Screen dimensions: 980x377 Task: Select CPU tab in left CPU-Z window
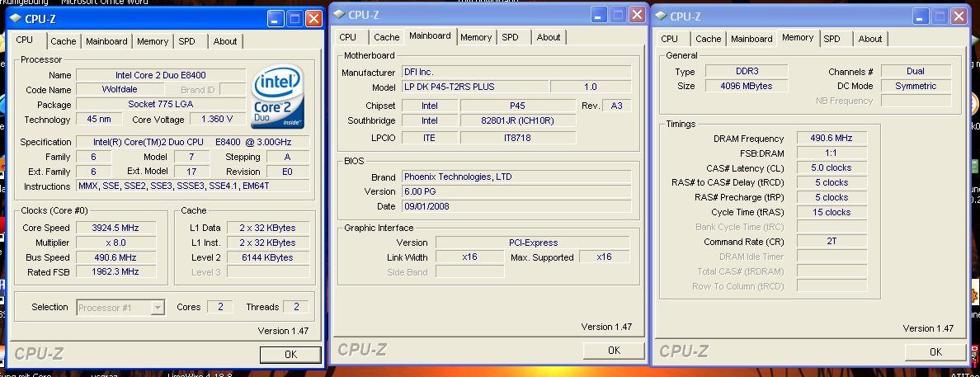[x=25, y=40]
